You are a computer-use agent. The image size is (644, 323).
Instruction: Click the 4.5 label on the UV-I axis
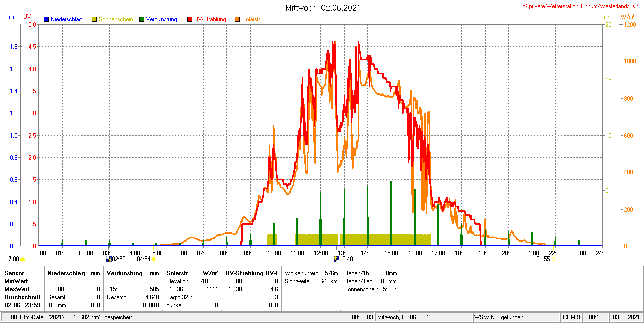pos(32,46)
